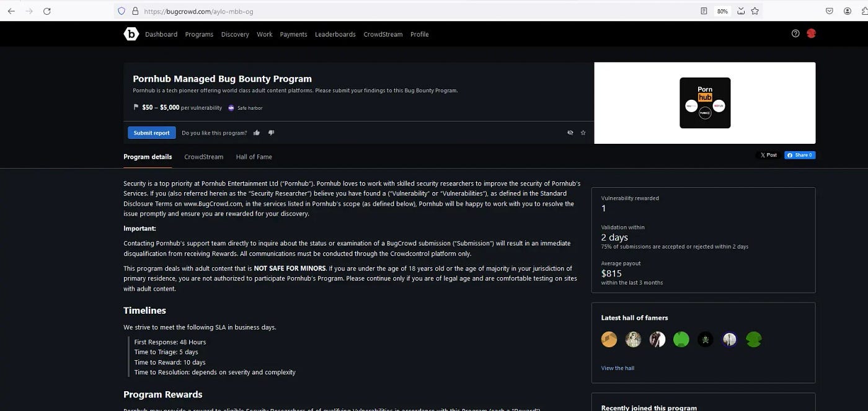Screen dimensions: 868x411
Task: Open the Work nav item
Action: point(265,34)
